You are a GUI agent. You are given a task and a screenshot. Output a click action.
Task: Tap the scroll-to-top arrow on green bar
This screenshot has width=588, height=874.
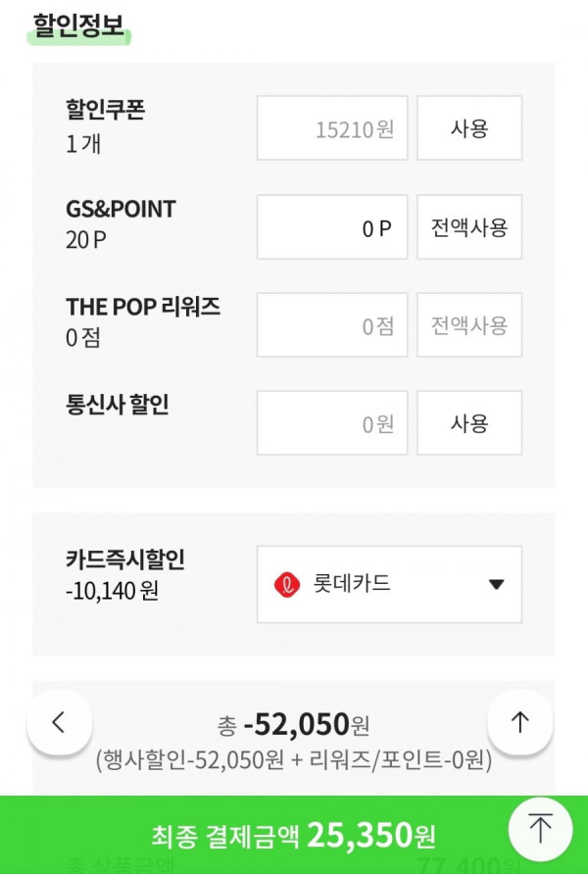[540, 829]
